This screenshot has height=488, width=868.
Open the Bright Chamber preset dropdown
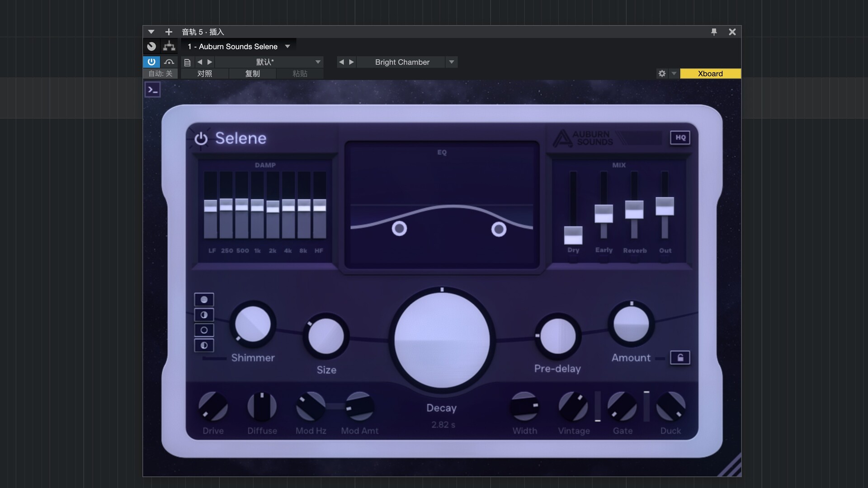pyautogui.click(x=451, y=62)
